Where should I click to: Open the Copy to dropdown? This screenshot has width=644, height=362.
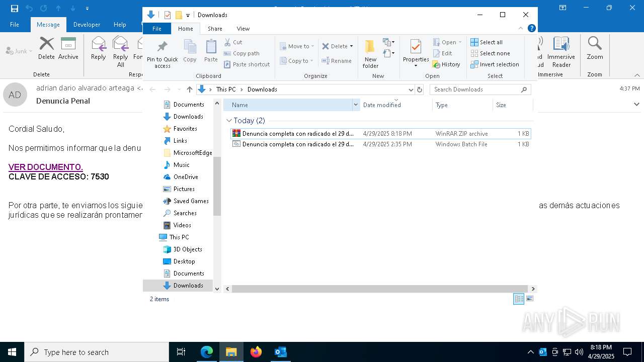[x=297, y=61]
